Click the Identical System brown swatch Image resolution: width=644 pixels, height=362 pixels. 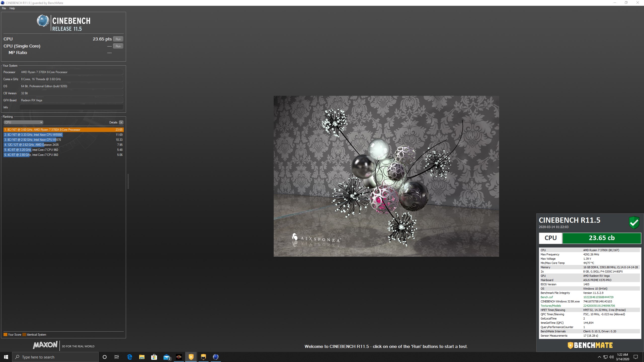pos(24,335)
